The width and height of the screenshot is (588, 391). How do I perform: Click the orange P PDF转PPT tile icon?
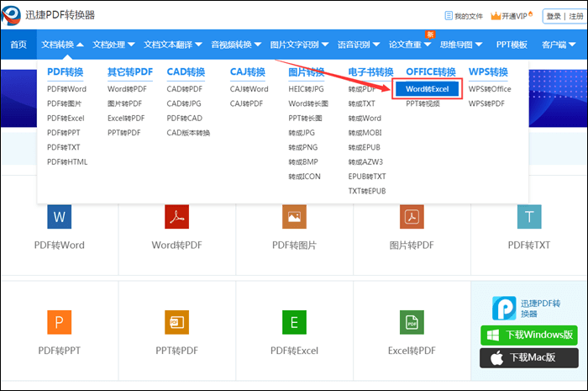point(60,322)
